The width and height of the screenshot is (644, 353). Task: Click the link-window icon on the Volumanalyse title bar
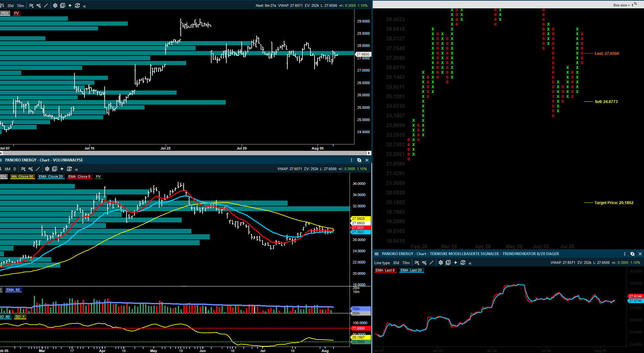pos(359,160)
